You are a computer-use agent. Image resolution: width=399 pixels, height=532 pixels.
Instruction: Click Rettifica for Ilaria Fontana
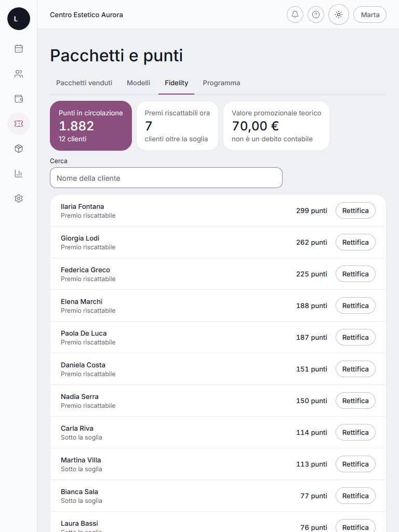click(355, 210)
